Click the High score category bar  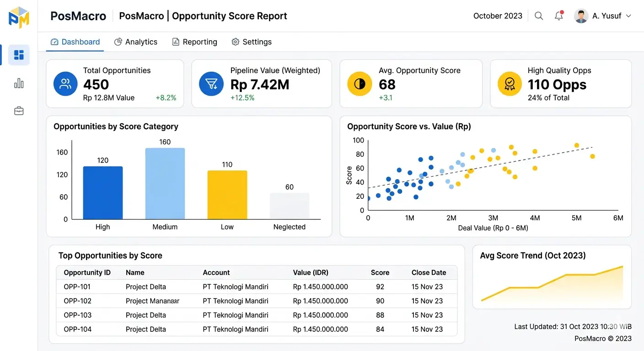click(103, 193)
